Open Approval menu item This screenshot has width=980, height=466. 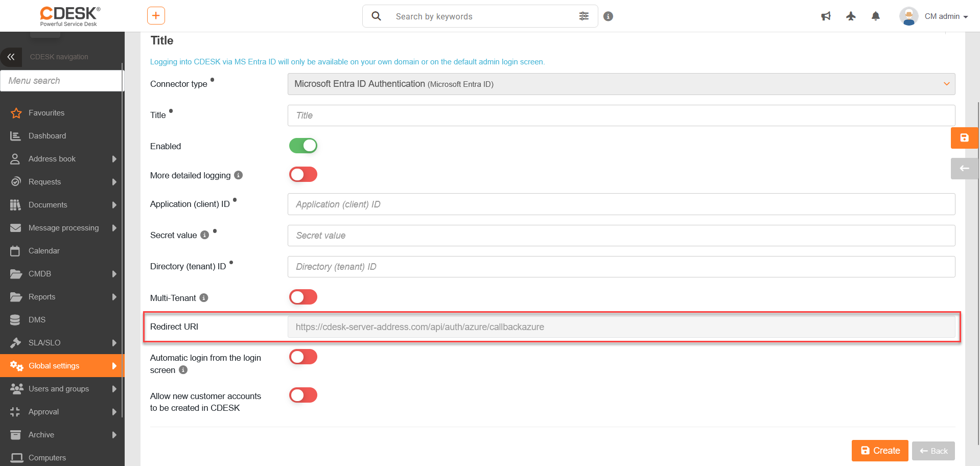click(61, 412)
